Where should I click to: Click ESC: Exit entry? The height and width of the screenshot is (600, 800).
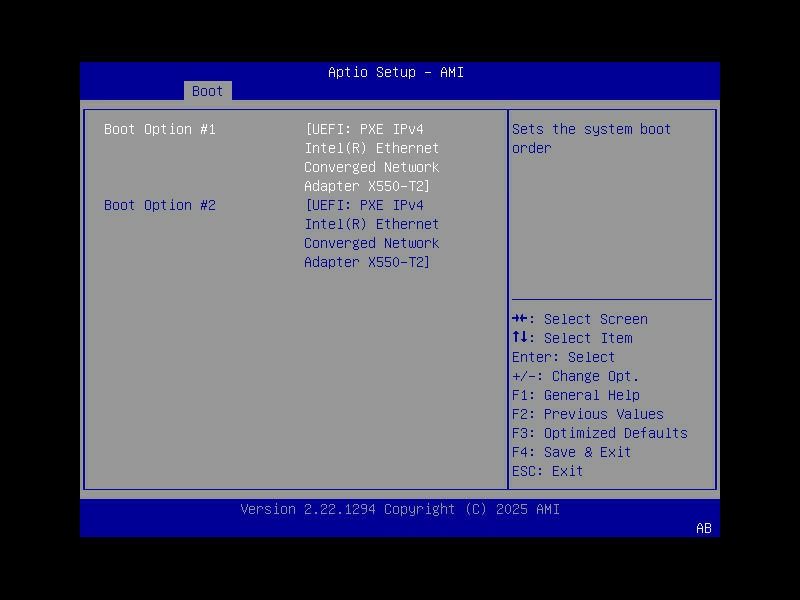point(555,471)
